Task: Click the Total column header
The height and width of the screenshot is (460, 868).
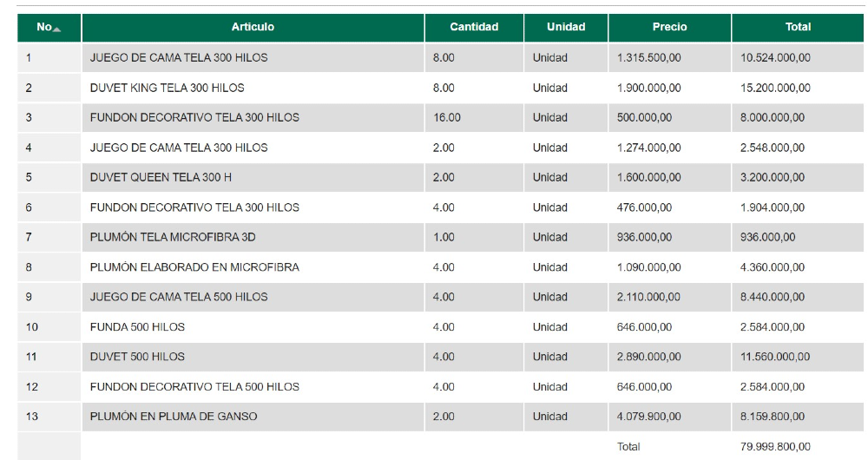Action: [x=798, y=27]
